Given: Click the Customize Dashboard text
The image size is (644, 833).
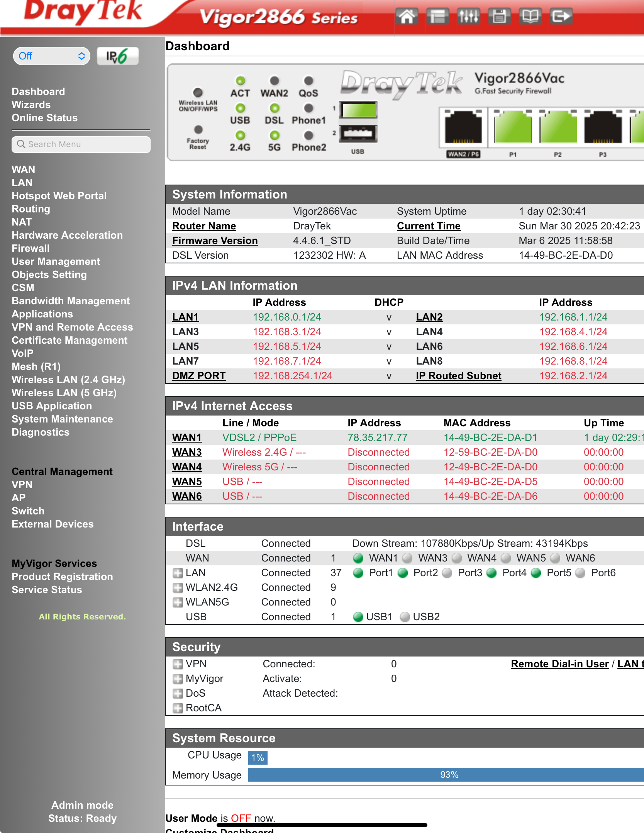Looking at the screenshot, I should pyautogui.click(x=219, y=830).
